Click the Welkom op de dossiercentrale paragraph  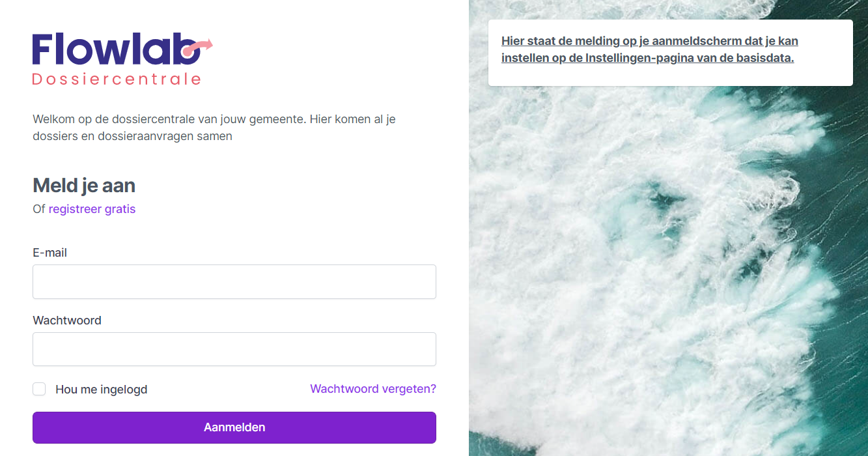coord(214,128)
